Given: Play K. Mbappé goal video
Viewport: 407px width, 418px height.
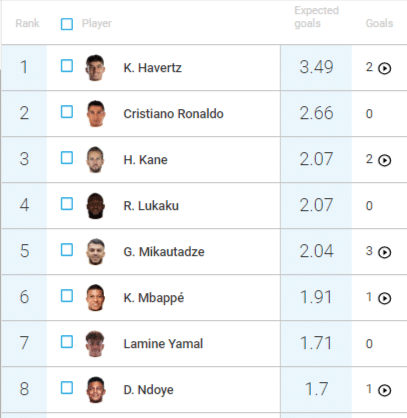Looking at the screenshot, I should click(x=384, y=298).
